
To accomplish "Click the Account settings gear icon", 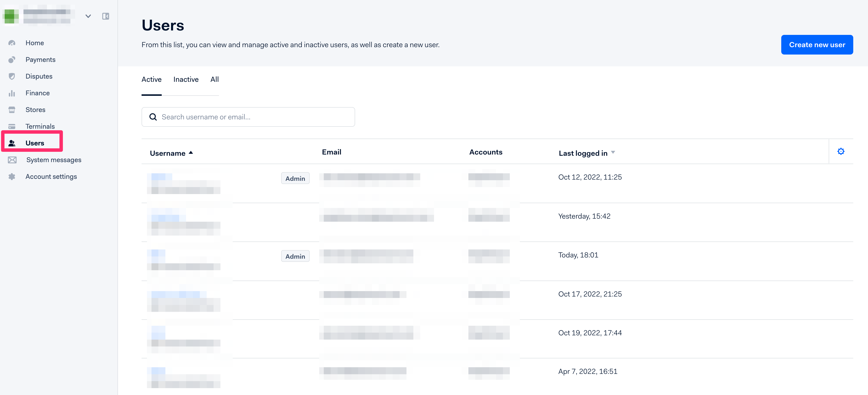I will click(x=12, y=176).
